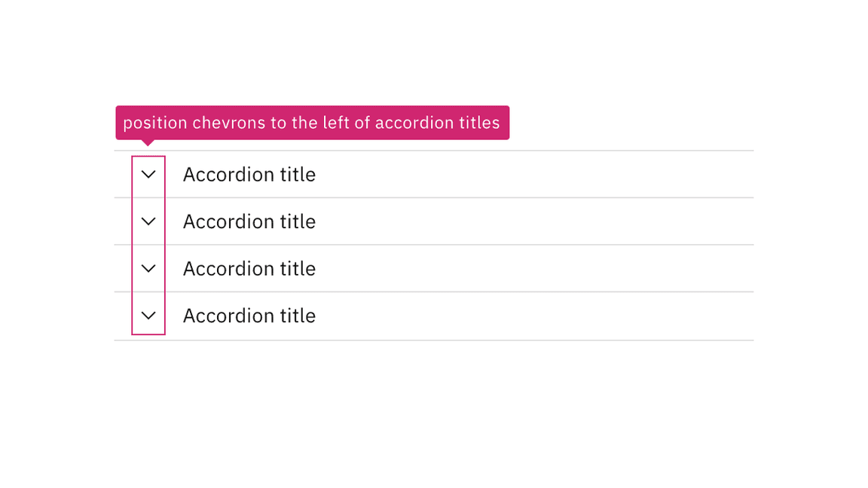Click the fourth Accordion title text

click(249, 315)
